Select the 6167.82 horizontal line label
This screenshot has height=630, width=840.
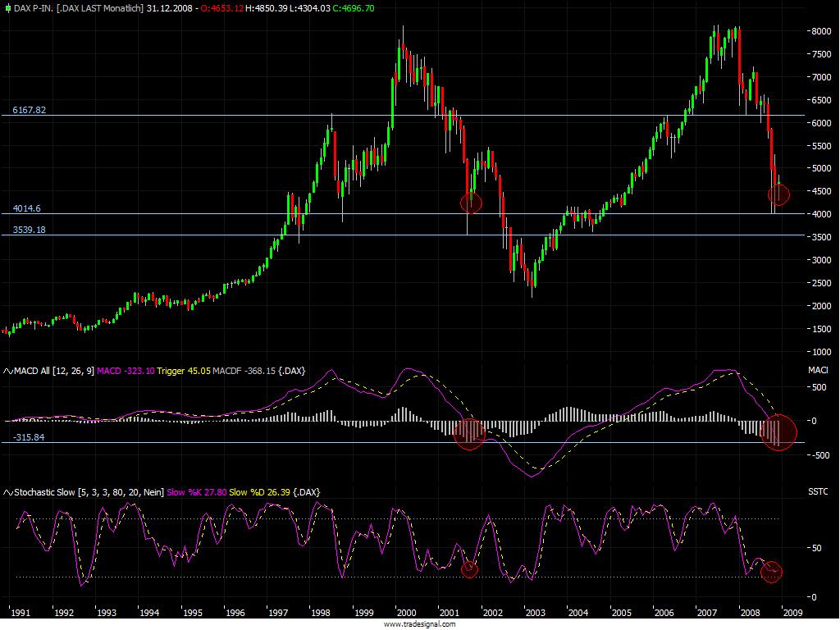(x=30, y=108)
